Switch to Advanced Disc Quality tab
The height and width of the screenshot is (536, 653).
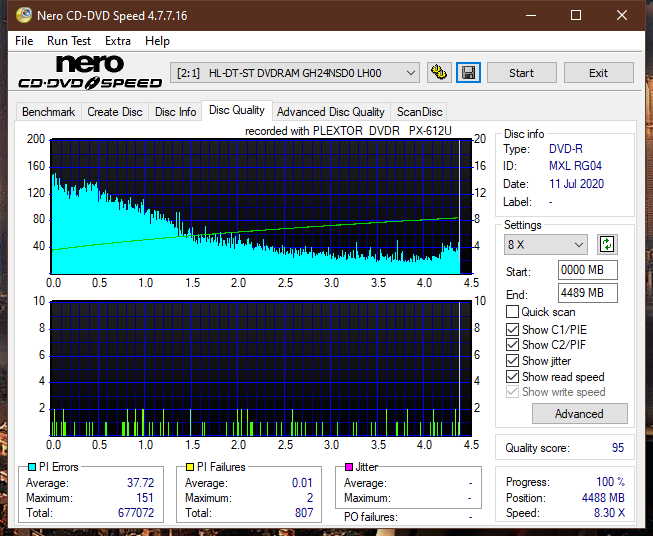[x=331, y=112]
